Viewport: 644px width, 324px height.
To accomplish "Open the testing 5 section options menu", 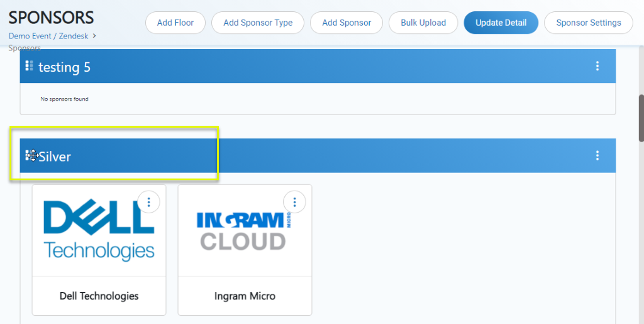I will tap(597, 66).
